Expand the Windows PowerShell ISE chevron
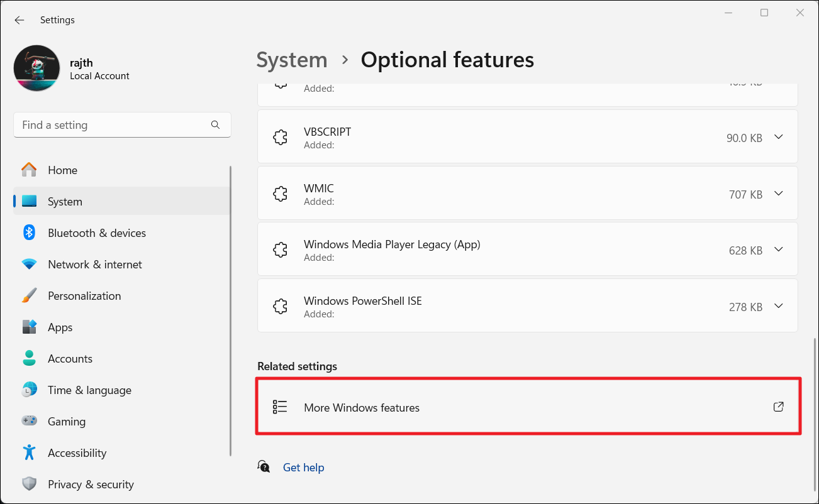The width and height of the screenshot is (819, 504). pyautogui.click(x=778, y=307)
